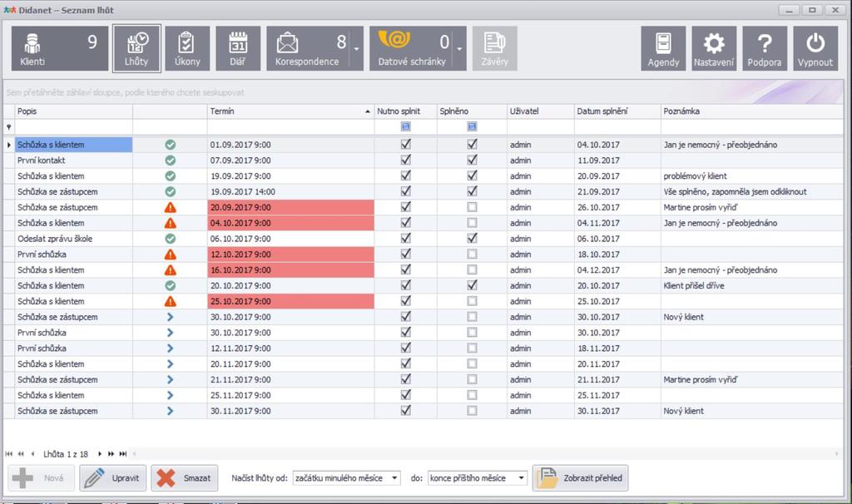Select Termín cell '19.09.2017 14:00'

pyautogui.click(x=290, y=192)
